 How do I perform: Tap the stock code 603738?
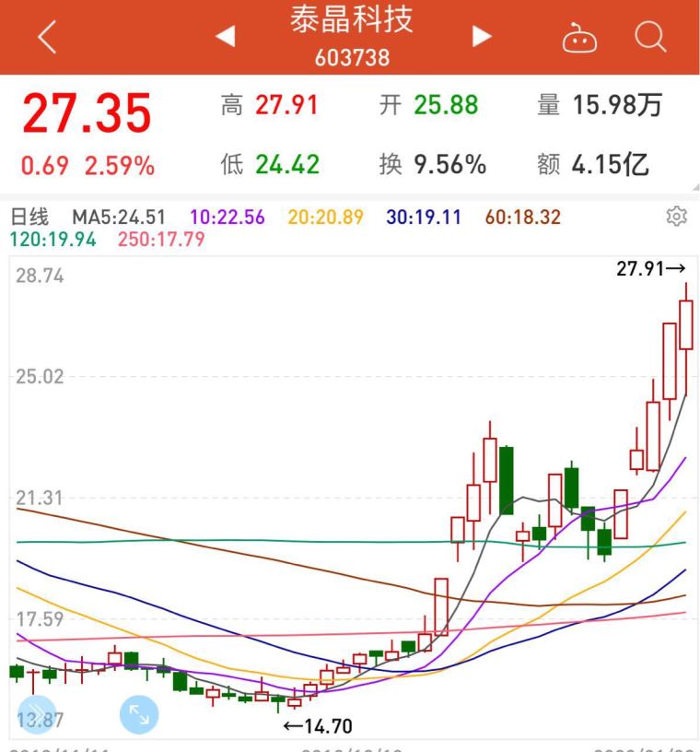[x=353, y=58]
